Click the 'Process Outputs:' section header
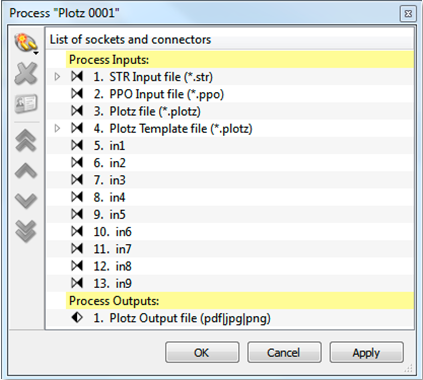 click(x=240, y=301)
